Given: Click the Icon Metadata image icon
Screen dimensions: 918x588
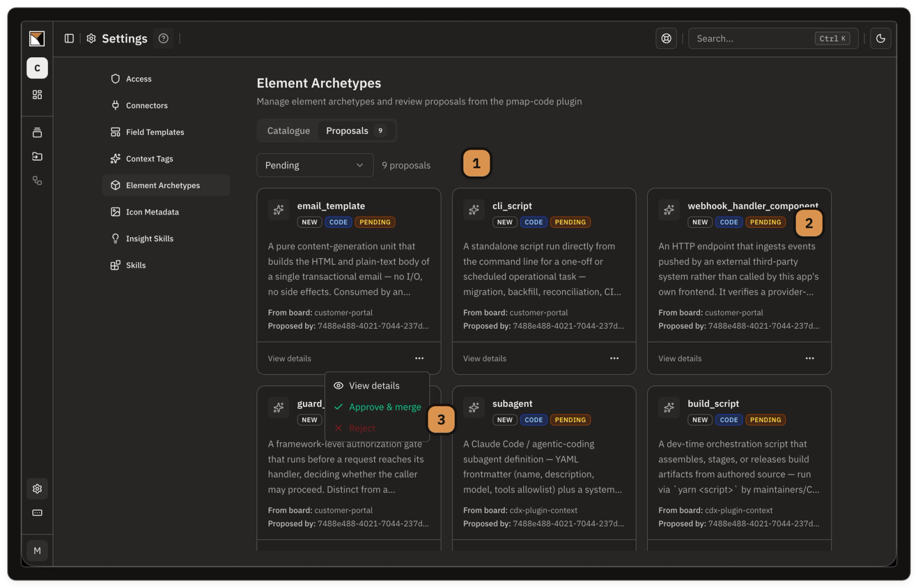Looking at the screenshot, I should (115, 212).
